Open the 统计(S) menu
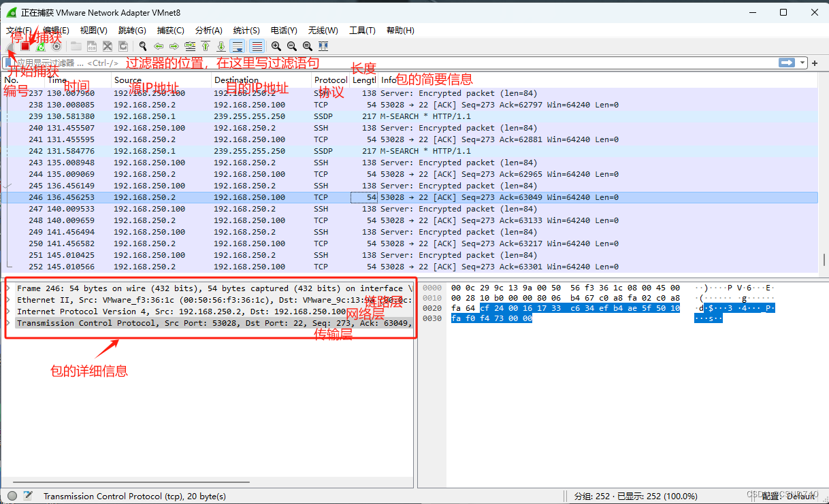Screen dimensions: 829x504 point(245,30)
